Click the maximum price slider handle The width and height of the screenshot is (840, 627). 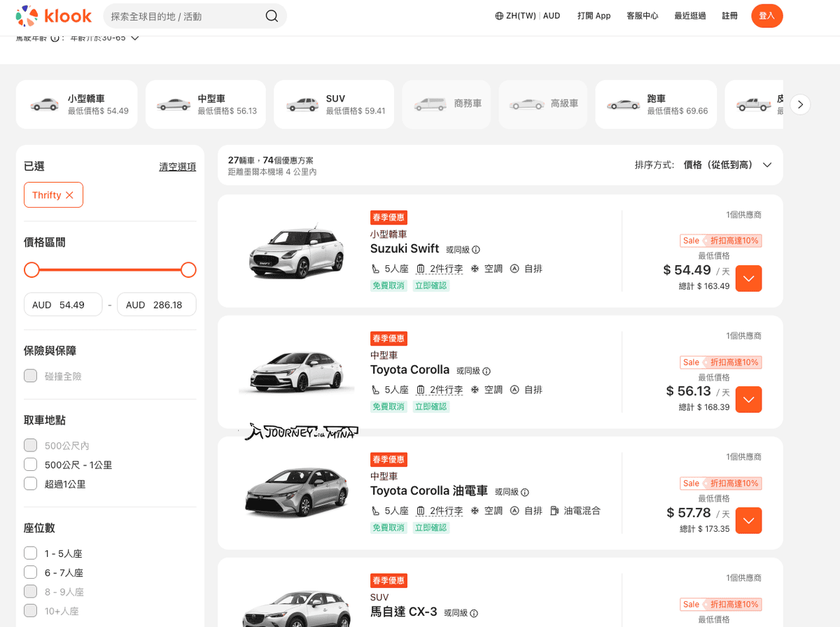click(x=188, y=270)
